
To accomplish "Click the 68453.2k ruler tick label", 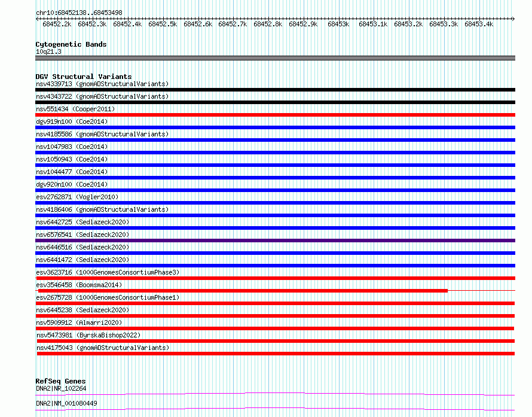I will (x=408, y=24).
